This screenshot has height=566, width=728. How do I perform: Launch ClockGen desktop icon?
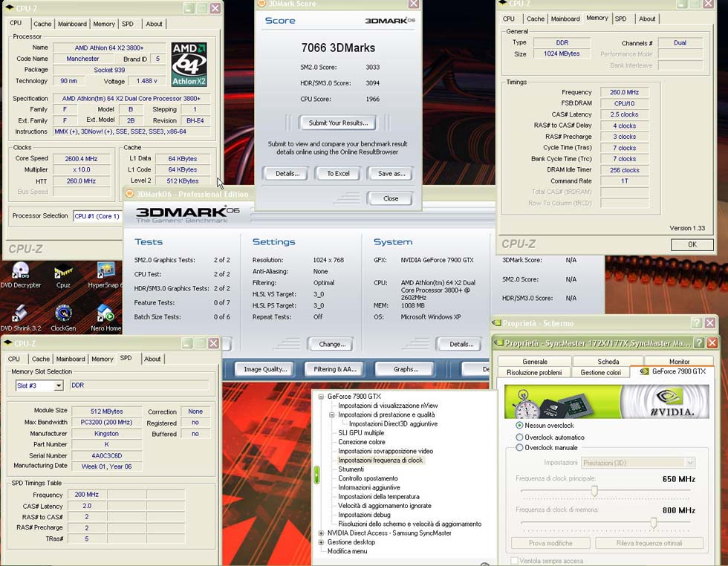click(63, 318)
